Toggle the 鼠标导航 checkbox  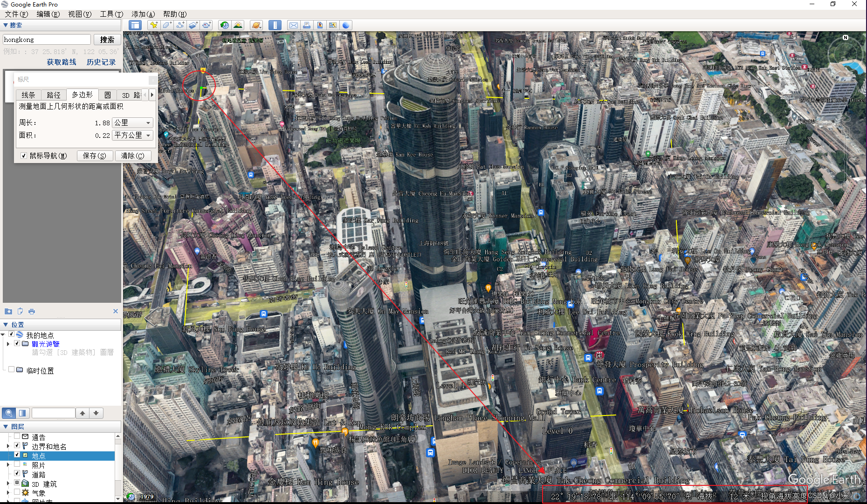(x=24, y=156)
